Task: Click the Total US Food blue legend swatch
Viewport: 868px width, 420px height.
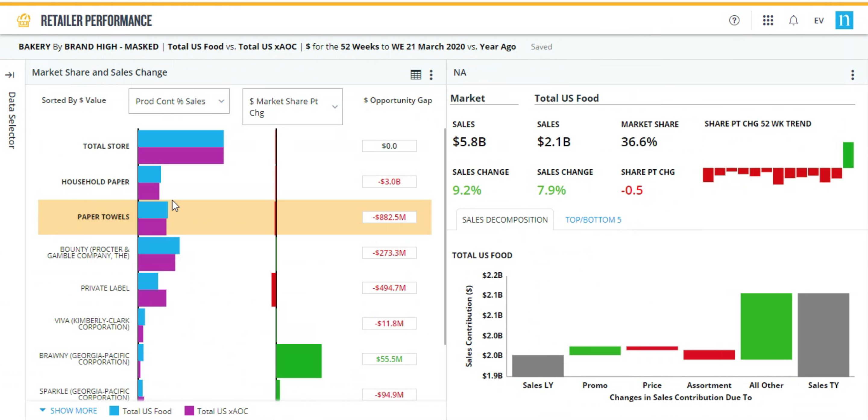Action: coord(114,411)
